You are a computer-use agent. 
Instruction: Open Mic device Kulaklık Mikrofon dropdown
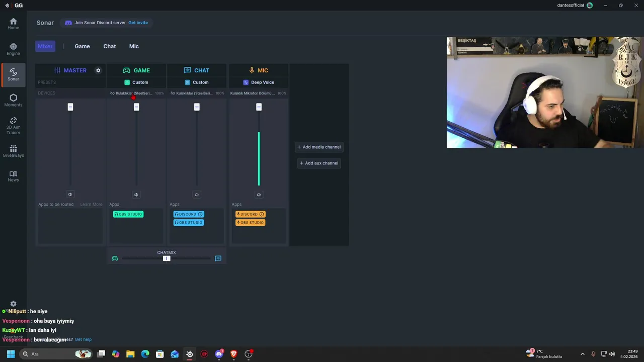point(253,93)
